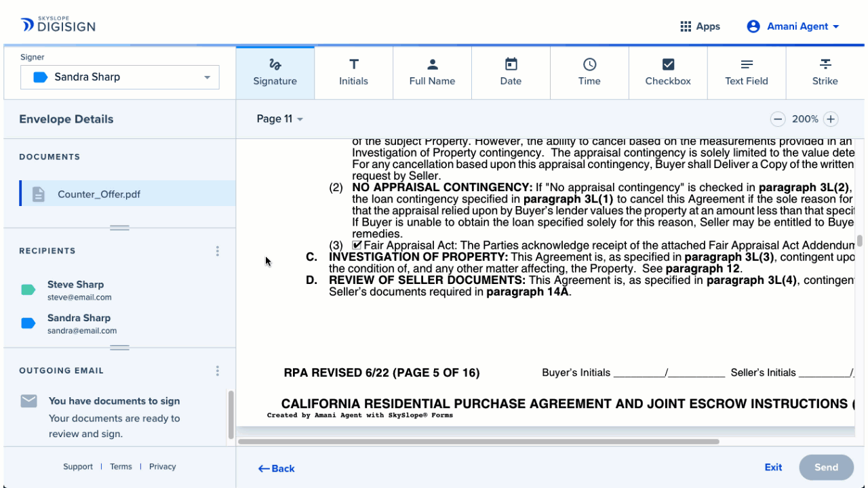Image resolution: width=868 pixels, height=488 pixels.
Task: Select the Signature field tool
Action: [275, 73]
